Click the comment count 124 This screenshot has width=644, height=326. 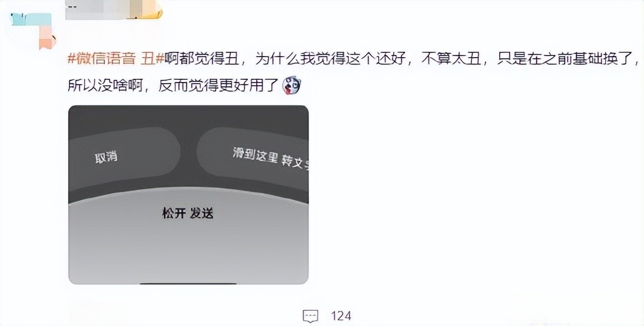341,316
